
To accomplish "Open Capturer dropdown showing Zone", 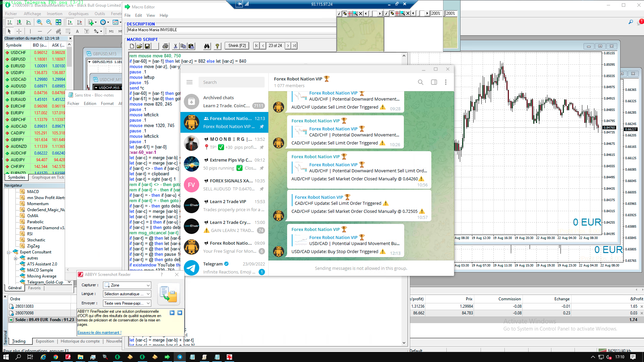I will (127, 285).
